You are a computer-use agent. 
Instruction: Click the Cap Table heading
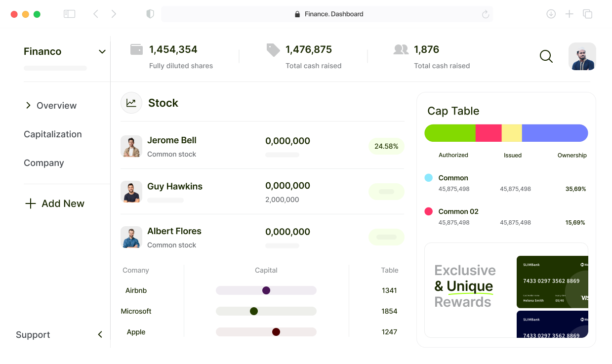pos(453,111)
